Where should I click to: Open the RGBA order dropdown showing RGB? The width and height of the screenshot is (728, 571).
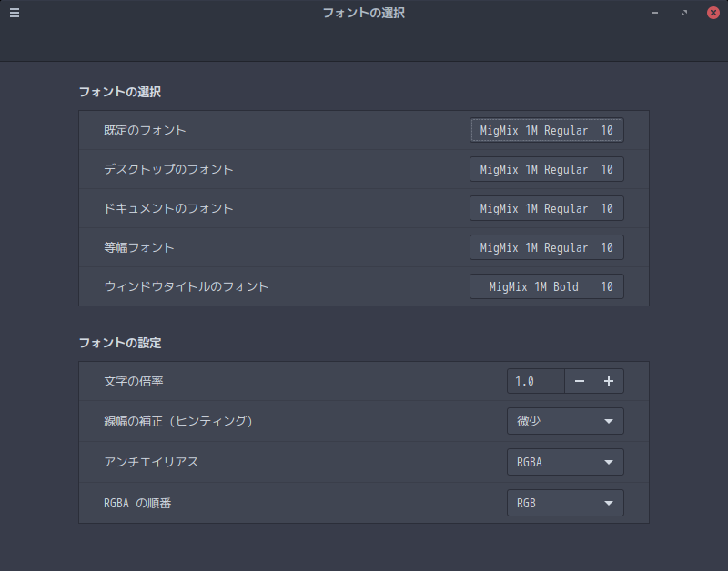(x=564, y=503)
